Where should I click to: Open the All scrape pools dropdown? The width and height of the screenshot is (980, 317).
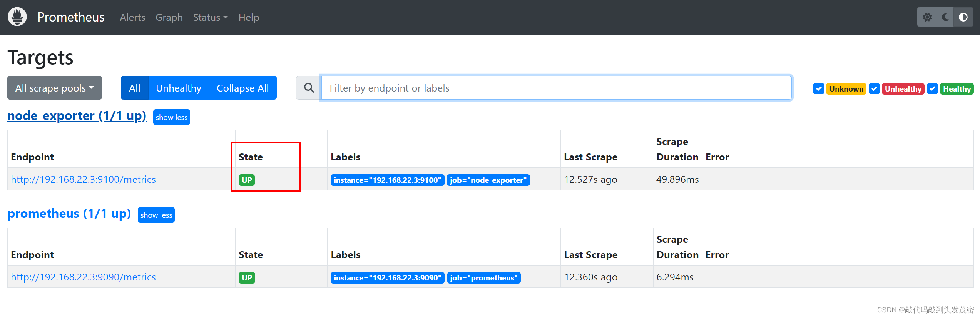pos(55,88)
